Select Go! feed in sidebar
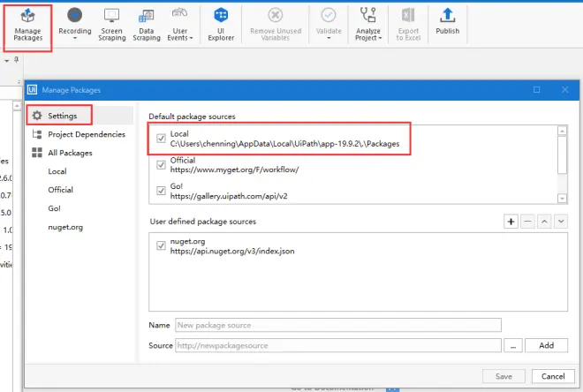The width and height of the screenshot is (583, 392). (54, 208)
